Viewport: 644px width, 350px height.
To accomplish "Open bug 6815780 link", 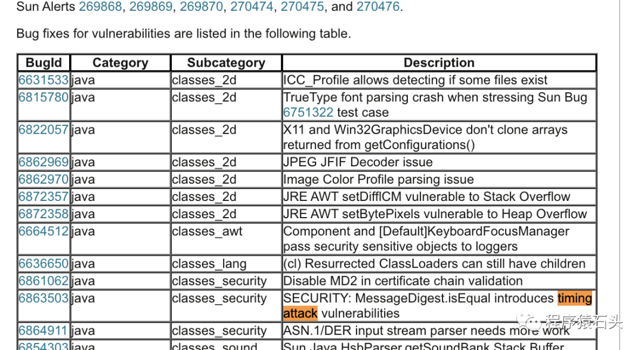I will click(44, 97).
